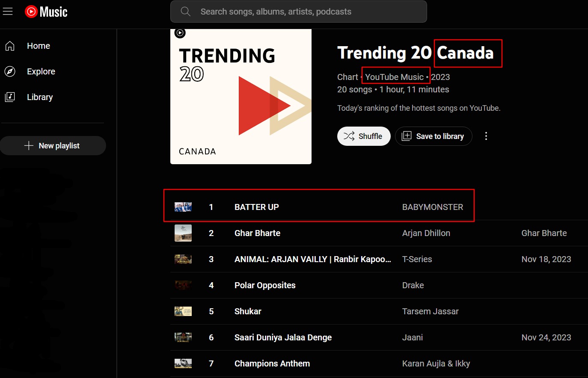This screenshot has width=588, height=378.
Task: Click play badge on cover art
Action: [180, 33]
